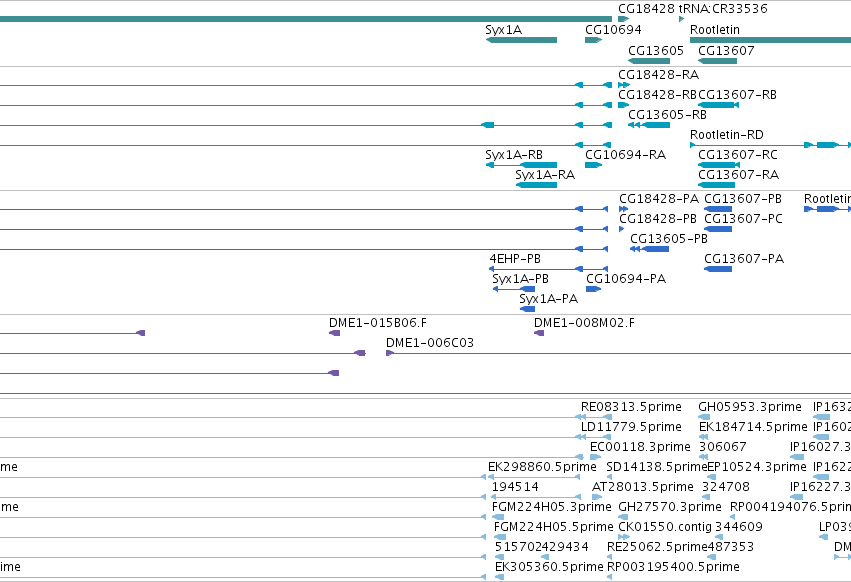Click the DME1-006C03 feature label
This screenshot has height=582, width=851.
point(430,343)
